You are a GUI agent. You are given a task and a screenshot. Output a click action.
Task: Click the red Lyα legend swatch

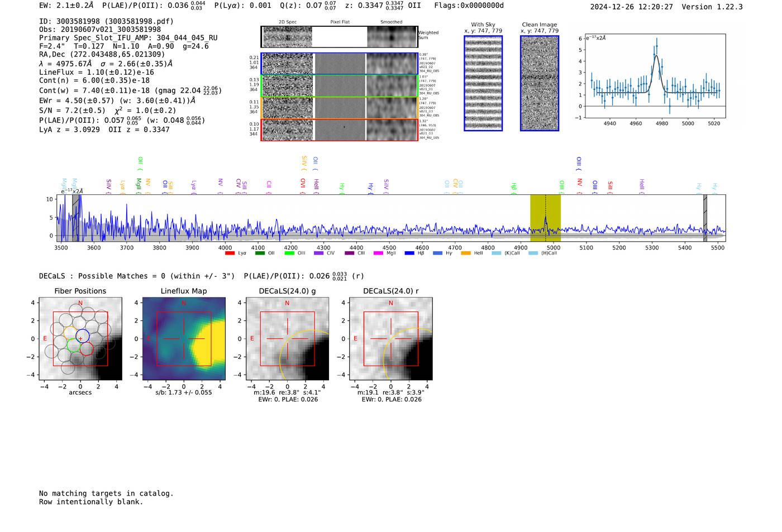(x=230, y=253)
